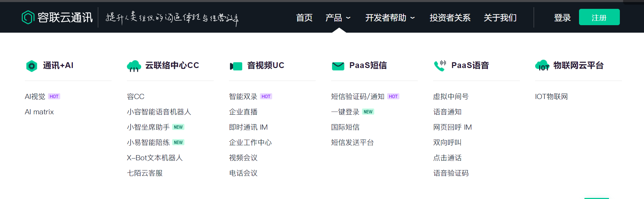Screen dimensions: 644x199
Task: Go to 投资者关系 page
Action: coord(450,18)
